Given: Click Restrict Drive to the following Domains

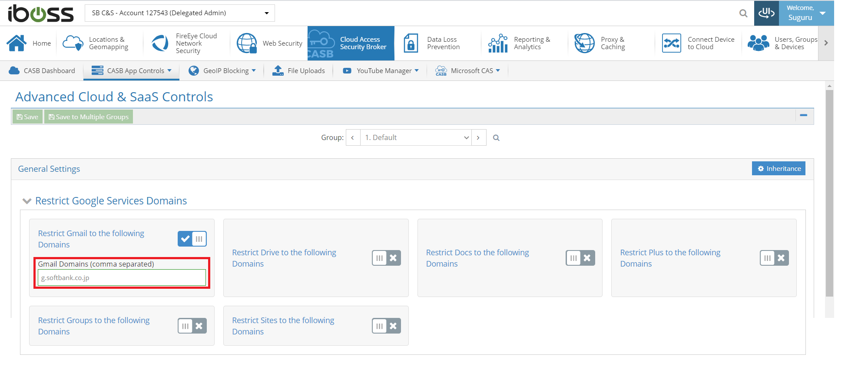Looking at the screenshot, I should [x=284, y=258].
